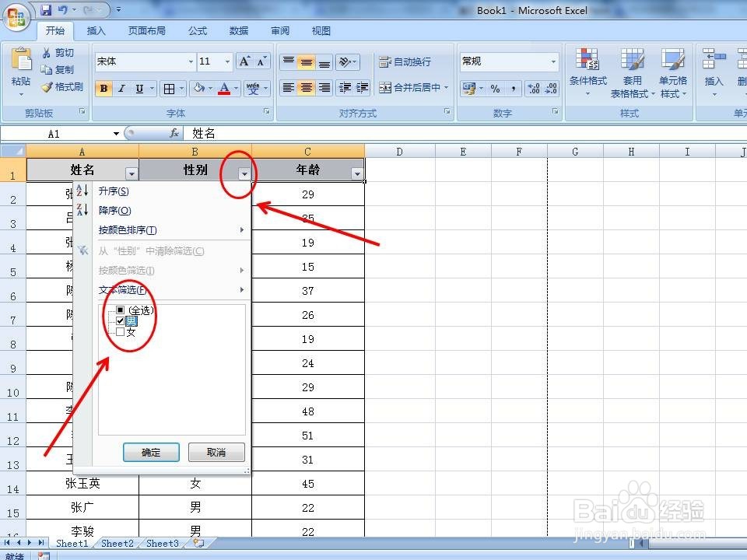Decrease cell indent
This screenshot has height=560, width=747.
(345, 88)
